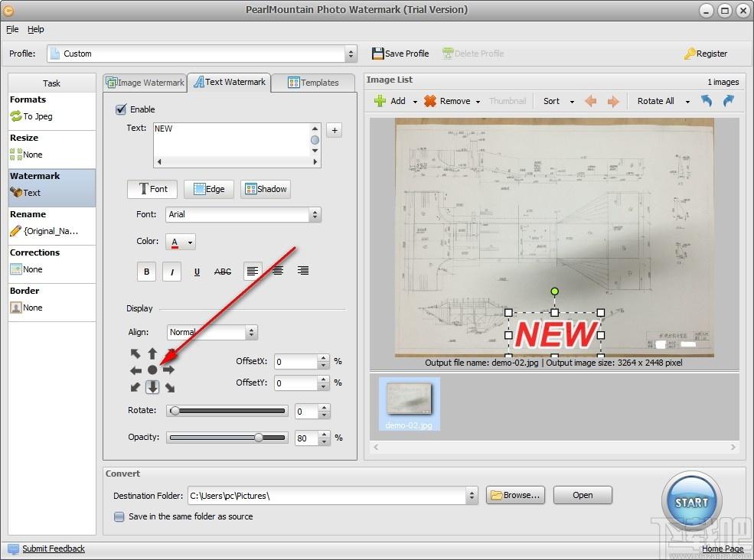Select the Watermark Text task
Screen dimensions: 754x560
point(52,187)
